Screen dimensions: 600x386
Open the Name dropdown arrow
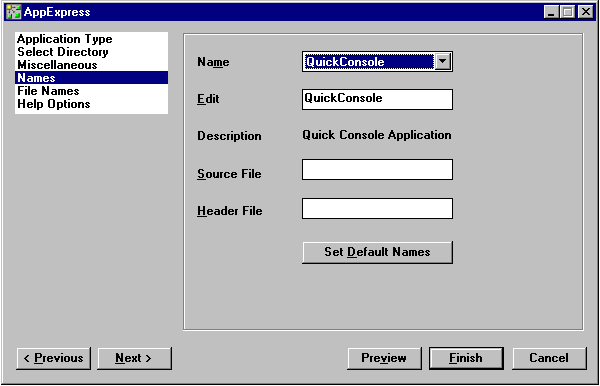point(443,62)
